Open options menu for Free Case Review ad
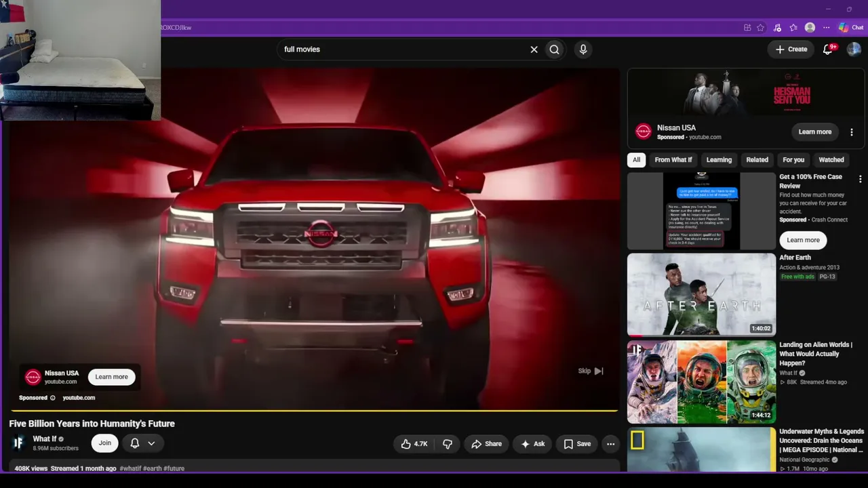The width and height of the screenshot is (868, 488). pos(861,180)
